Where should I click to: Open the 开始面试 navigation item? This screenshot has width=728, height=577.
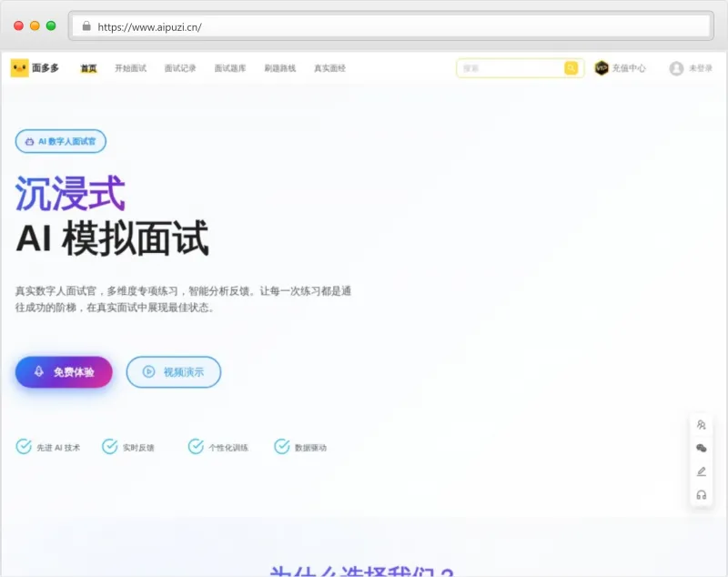coord(130,67)
